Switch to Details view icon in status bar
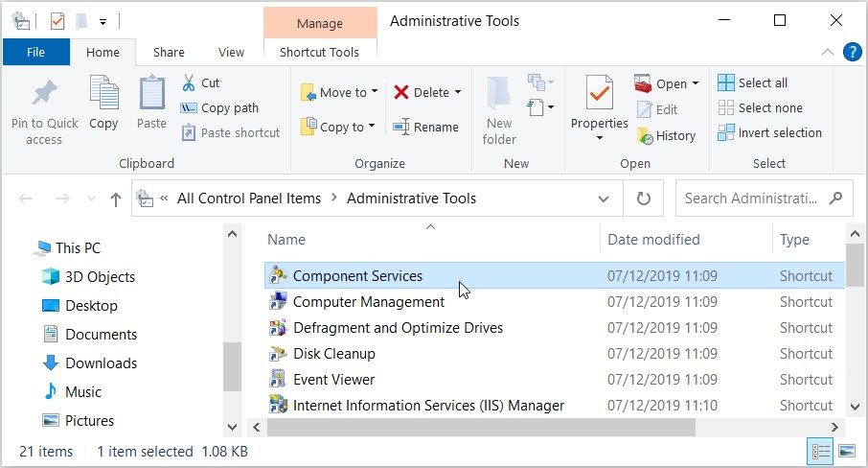Screen dimensions: 868x468 [x=820, y=452]
